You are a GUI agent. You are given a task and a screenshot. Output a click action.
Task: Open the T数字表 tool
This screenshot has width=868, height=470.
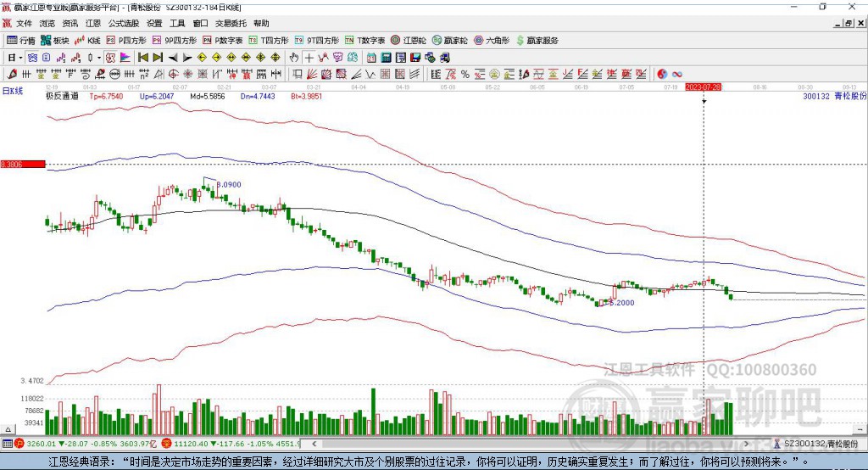(x=364, y=41)
